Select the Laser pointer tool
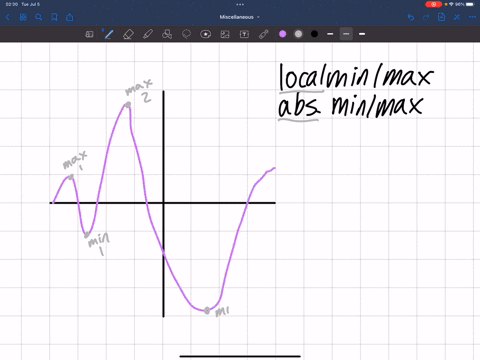This screenshot has height=360, width=480. [264, 34]
